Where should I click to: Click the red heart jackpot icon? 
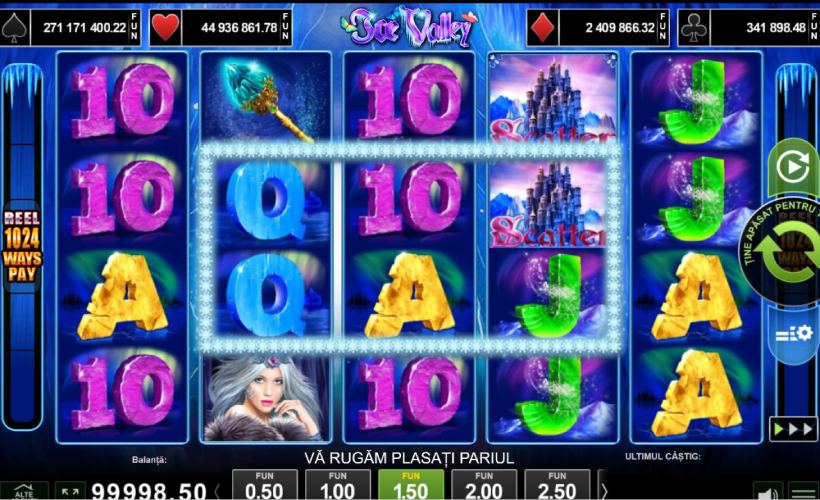165,28
